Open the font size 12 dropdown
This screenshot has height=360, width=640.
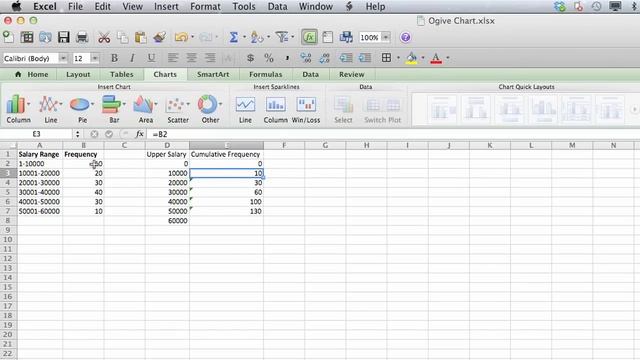click(95, 58)
